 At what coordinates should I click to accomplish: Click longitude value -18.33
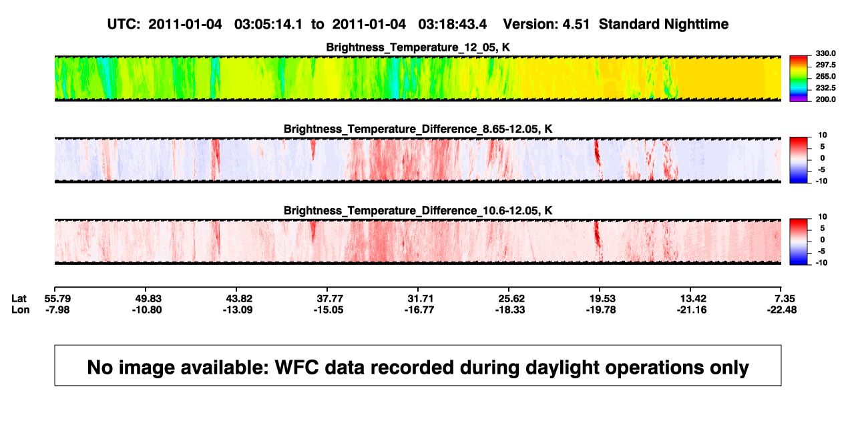[509, 310]
